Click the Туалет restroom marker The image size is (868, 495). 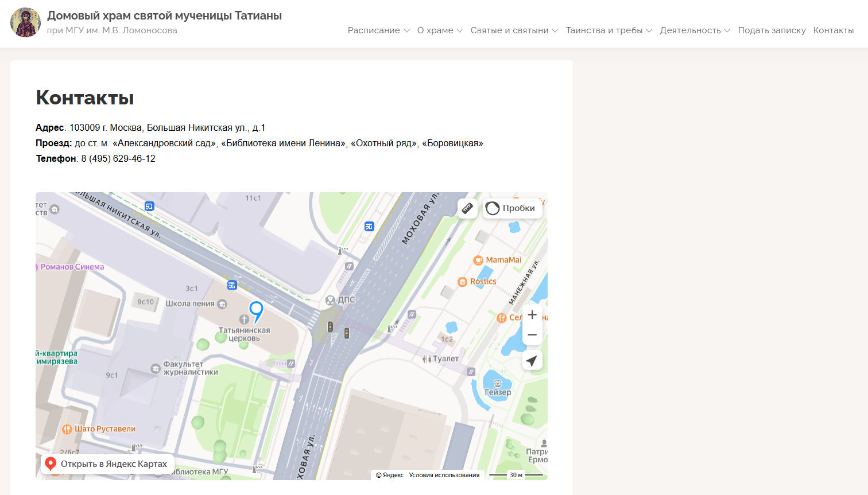[x=440, y=359]
